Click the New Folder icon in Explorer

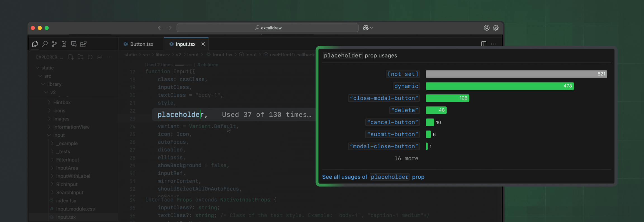click(80, 57)
